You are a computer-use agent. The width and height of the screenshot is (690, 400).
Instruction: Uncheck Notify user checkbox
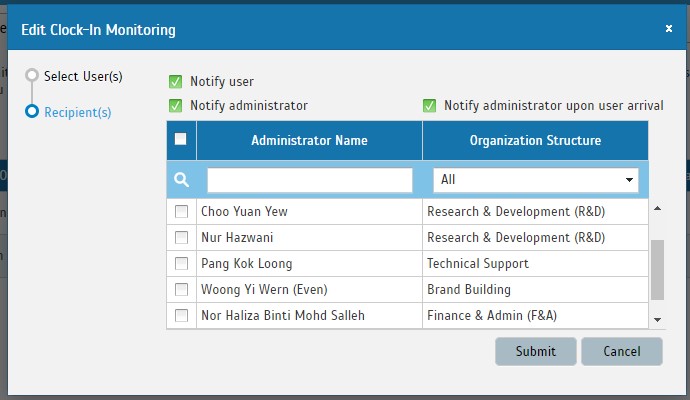(176, 82)
